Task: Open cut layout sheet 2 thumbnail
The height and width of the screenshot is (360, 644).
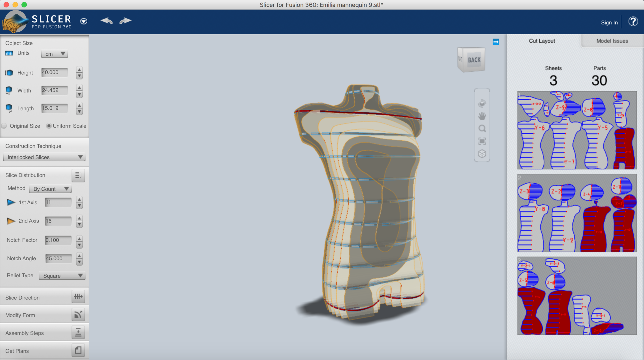Action: pyautogui.click(x=577, y=213)
